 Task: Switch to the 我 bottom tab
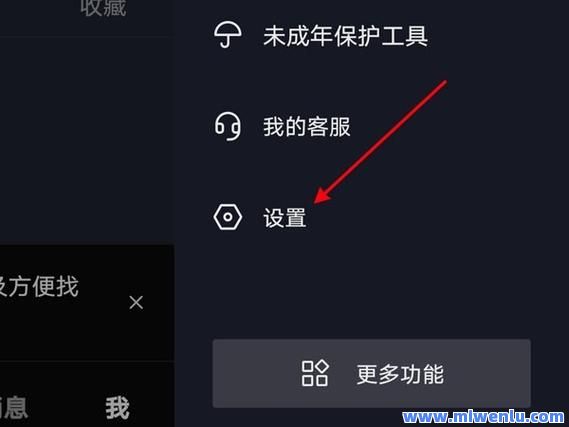pos(117,408)
